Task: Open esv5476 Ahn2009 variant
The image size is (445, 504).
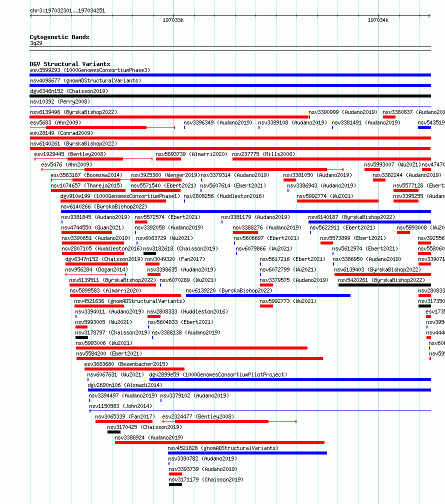Action: point(66,164)
